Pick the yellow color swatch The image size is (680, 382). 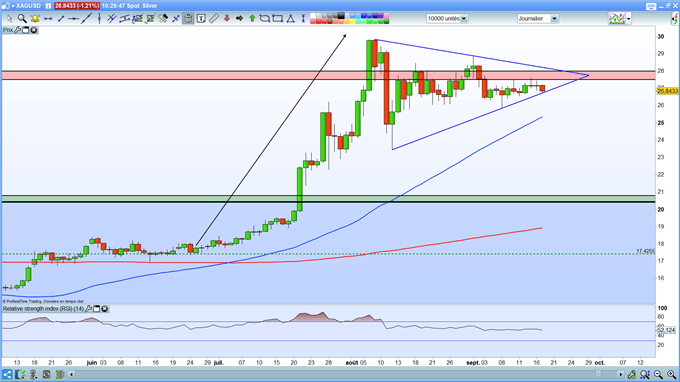click(x=353, y=21)
